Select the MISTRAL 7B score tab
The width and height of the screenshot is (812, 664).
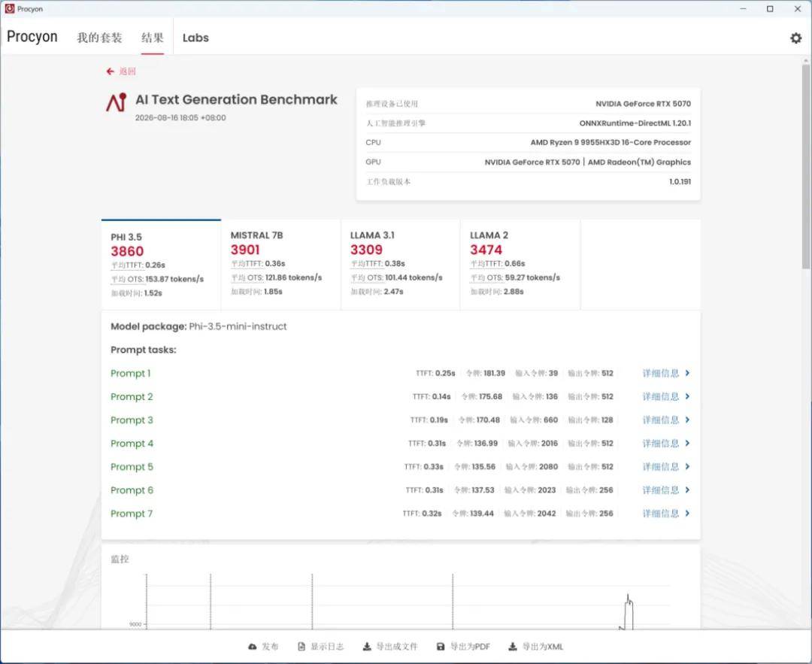coord(280,265)
